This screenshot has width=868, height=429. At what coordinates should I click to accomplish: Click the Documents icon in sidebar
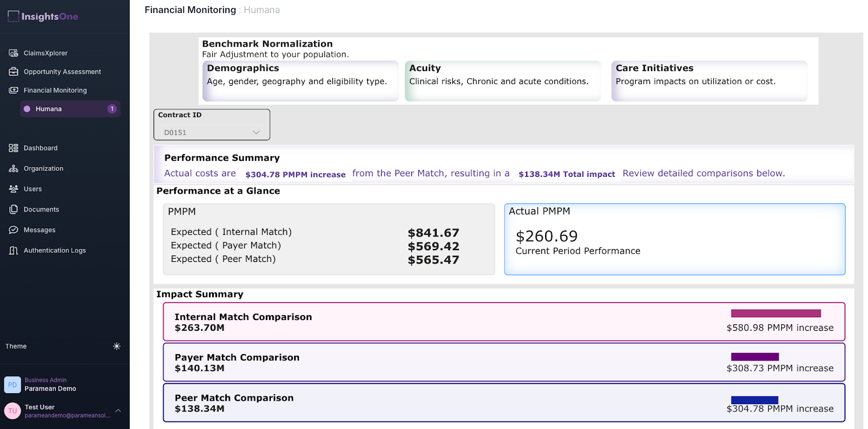tap(14, 209)
